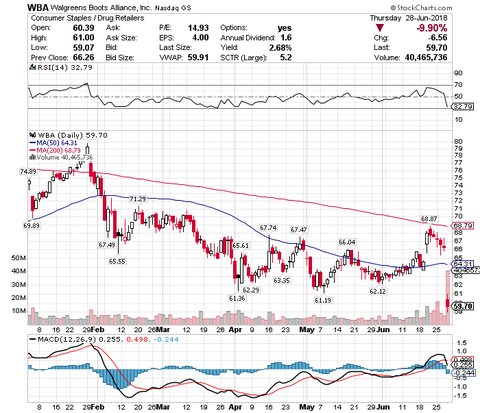480x413 pixels.
Task: Click the volume bars icon in legend
Action: (x=33, y=157)
